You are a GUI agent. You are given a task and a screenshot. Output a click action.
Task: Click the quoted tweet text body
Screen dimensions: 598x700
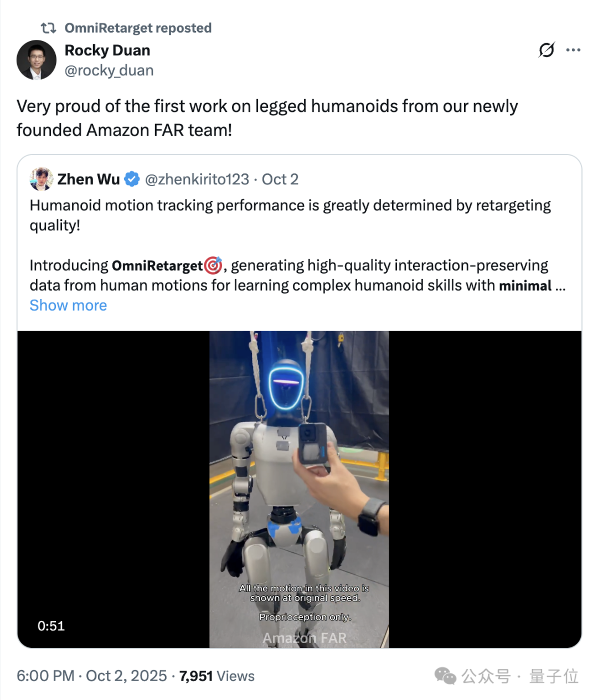[298, 245]
